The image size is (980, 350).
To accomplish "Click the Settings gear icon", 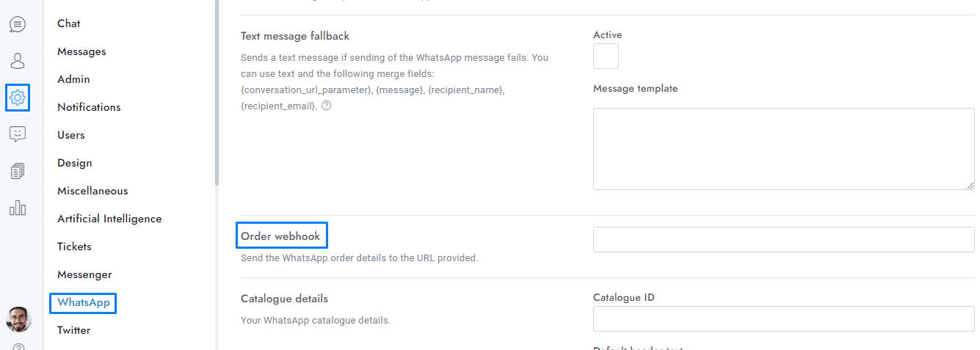I will click(x=18, y=97).
